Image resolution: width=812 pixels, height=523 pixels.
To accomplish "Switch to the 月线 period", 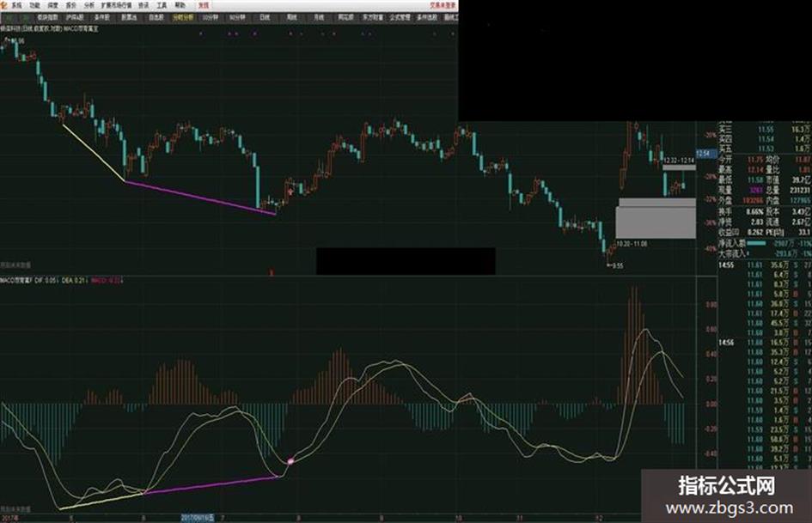I will click(x=319, y=17).
